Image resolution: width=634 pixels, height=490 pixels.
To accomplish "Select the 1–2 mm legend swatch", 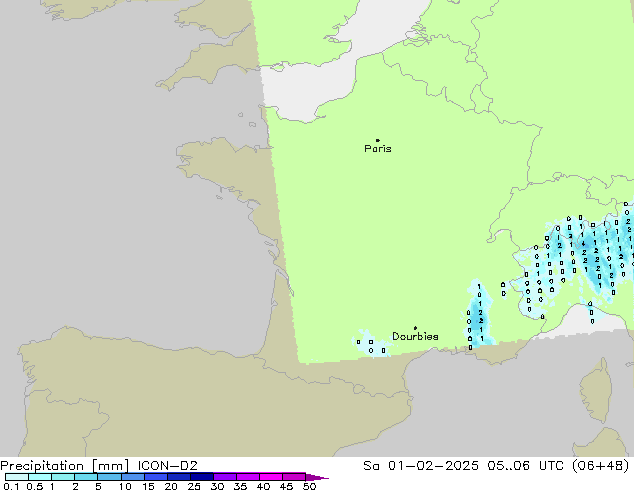I will pyautogui.click(x=63, y=477).
